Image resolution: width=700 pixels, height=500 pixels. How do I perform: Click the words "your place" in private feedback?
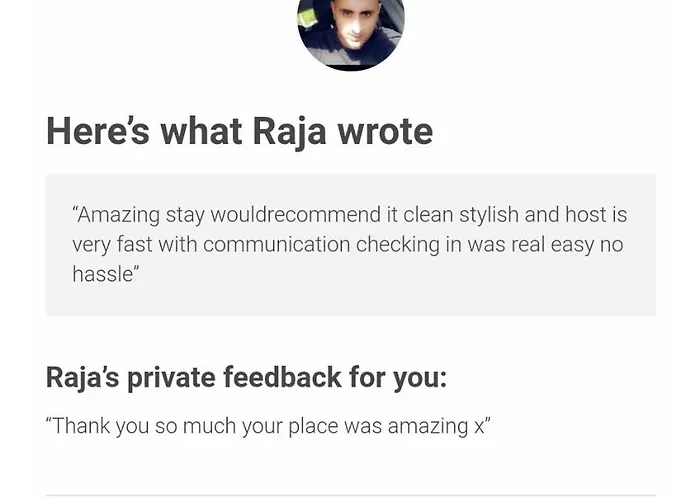click(x=288, y=426)
